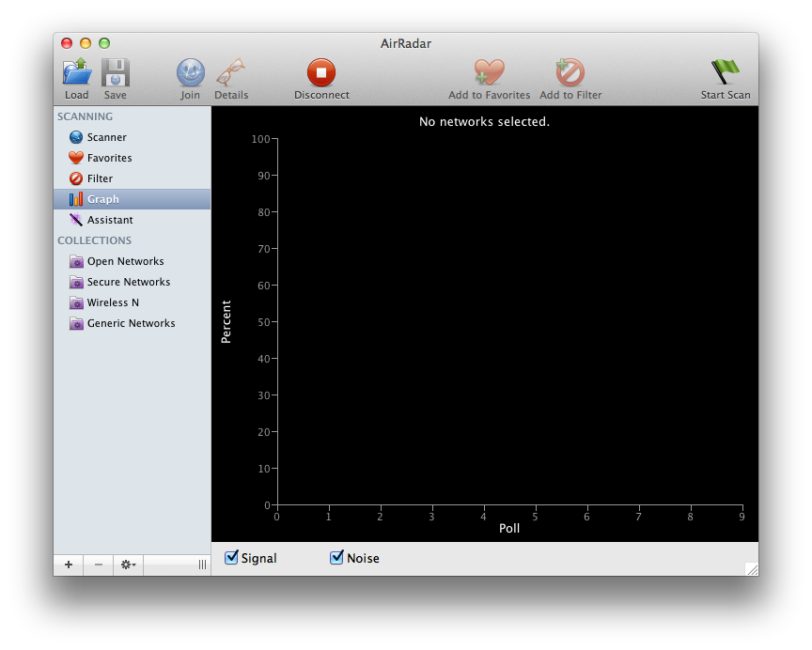
Task: Select Scanner in the sidebar
Action: coord(106,137)
